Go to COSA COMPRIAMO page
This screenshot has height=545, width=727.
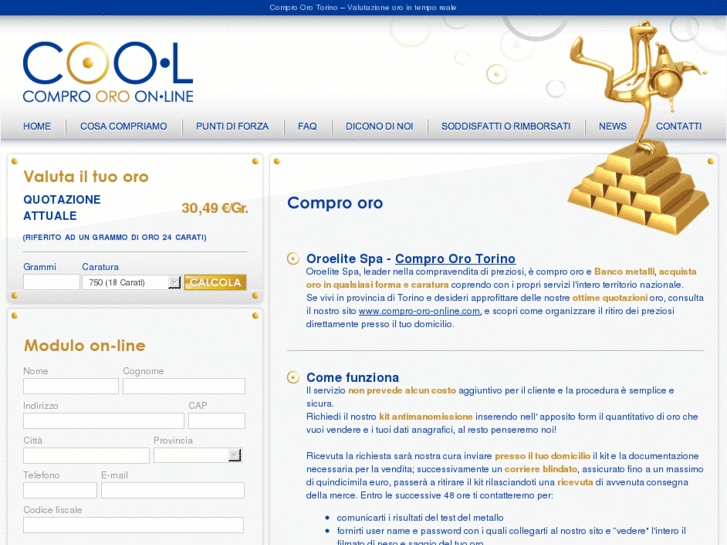click(x=123, y=126)
